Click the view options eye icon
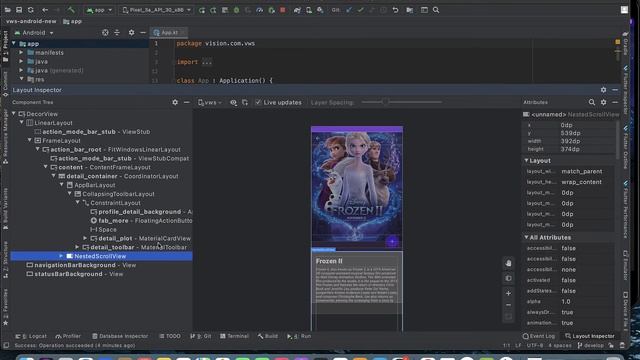 233,102
